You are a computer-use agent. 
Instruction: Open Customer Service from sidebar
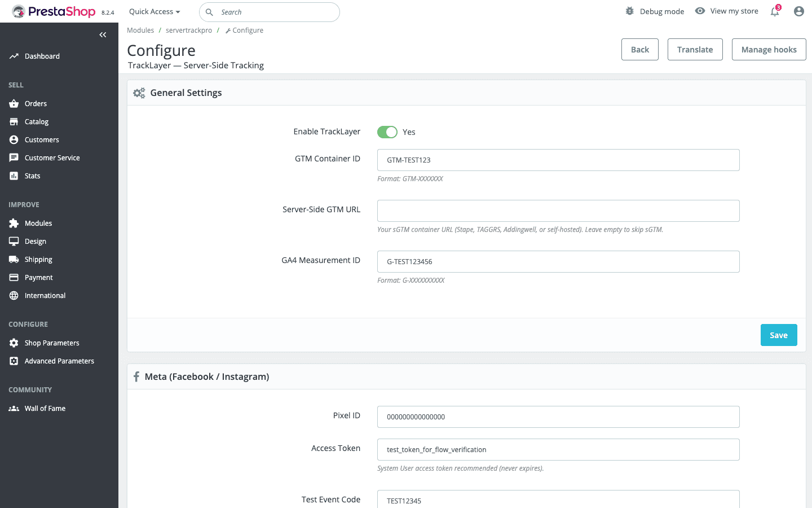tap(14, 157)
